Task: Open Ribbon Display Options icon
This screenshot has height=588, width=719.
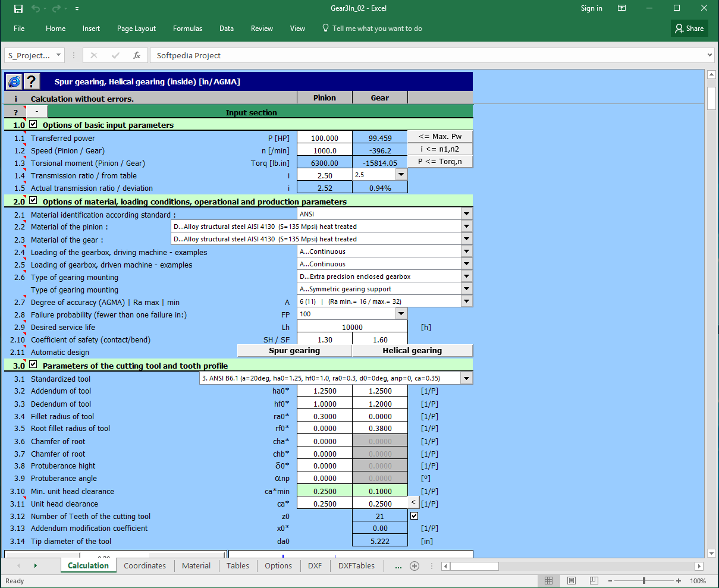Action: point(621,8)
